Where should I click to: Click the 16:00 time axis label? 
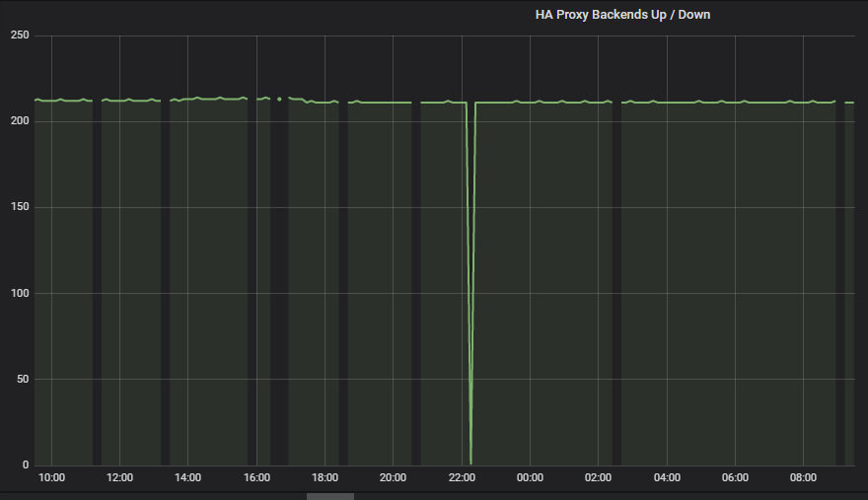click(x=256, y=477)
